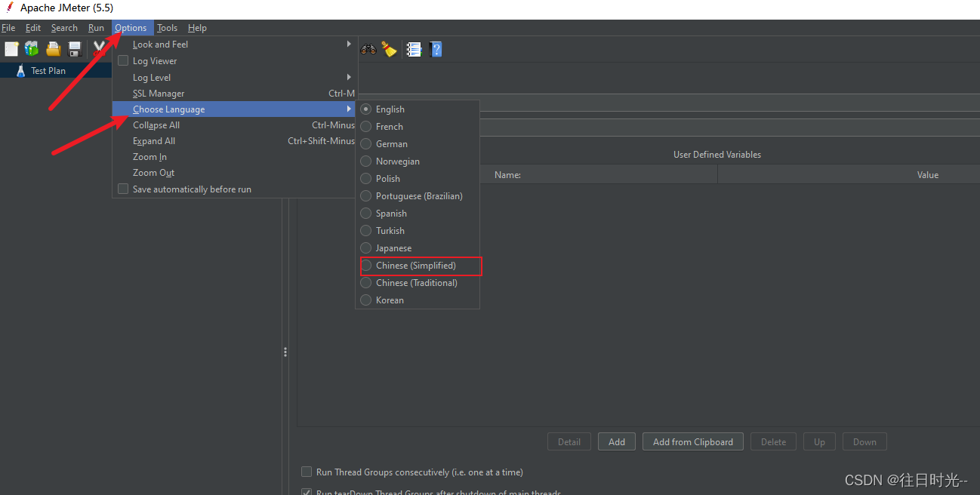Viewport: 980px width, 495px height.
Task: Open the Search menu
Action: tap(64, 28)
